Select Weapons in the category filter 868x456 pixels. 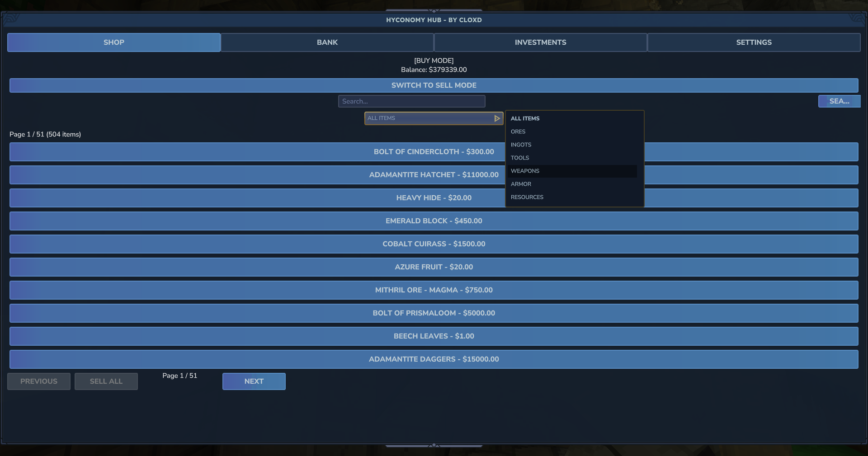point(525,171)
